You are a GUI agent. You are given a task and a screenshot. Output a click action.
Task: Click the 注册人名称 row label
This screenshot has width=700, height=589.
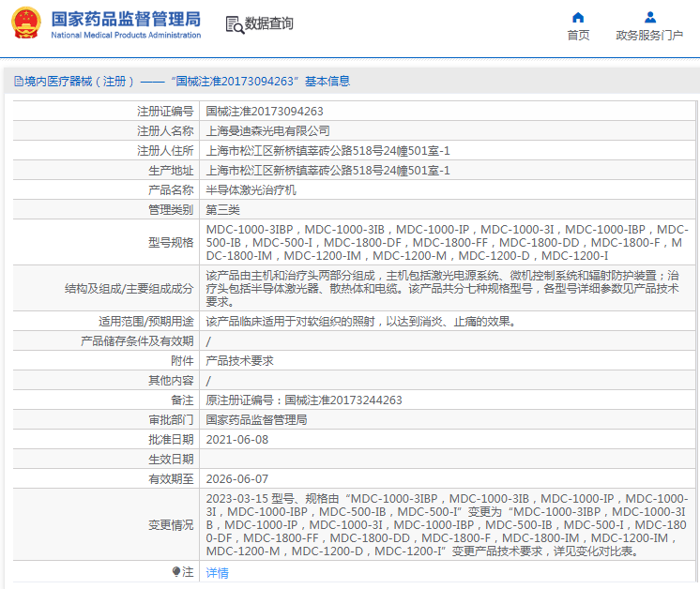tap(165, 131)
